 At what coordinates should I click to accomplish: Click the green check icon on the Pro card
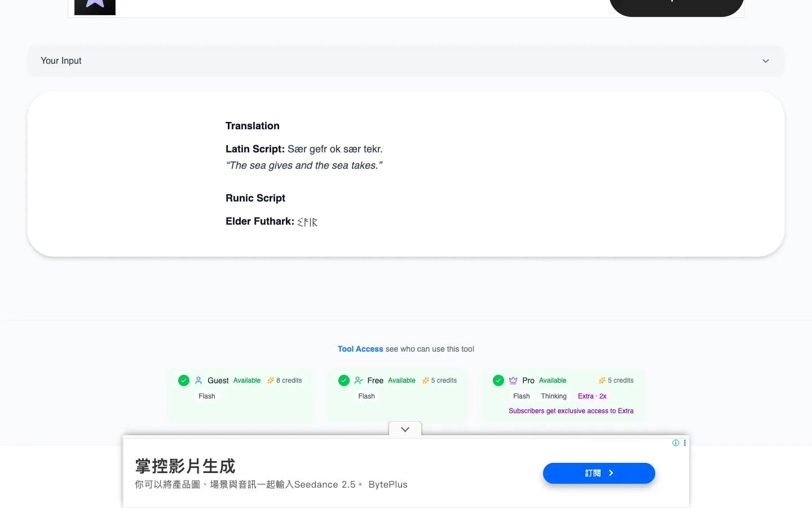498,380
